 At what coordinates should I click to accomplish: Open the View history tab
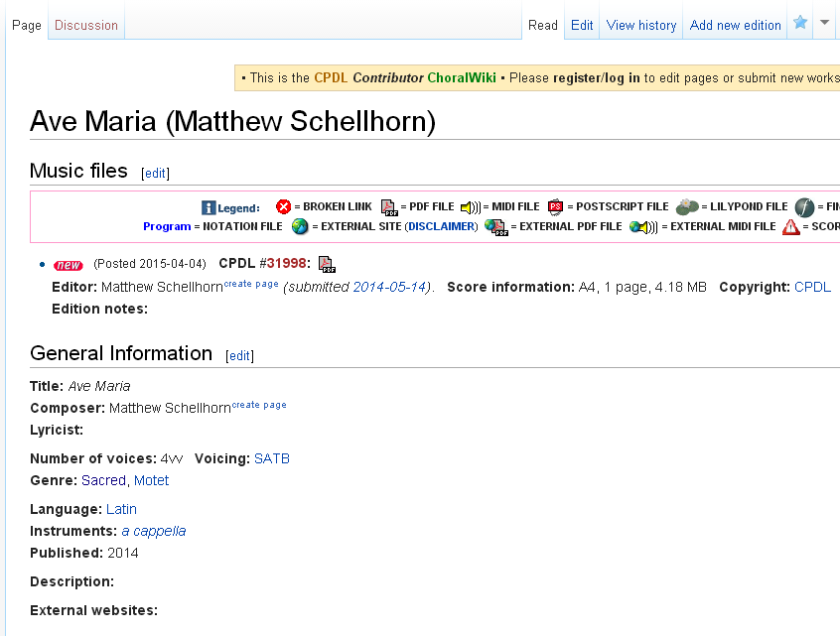point(641,25)
